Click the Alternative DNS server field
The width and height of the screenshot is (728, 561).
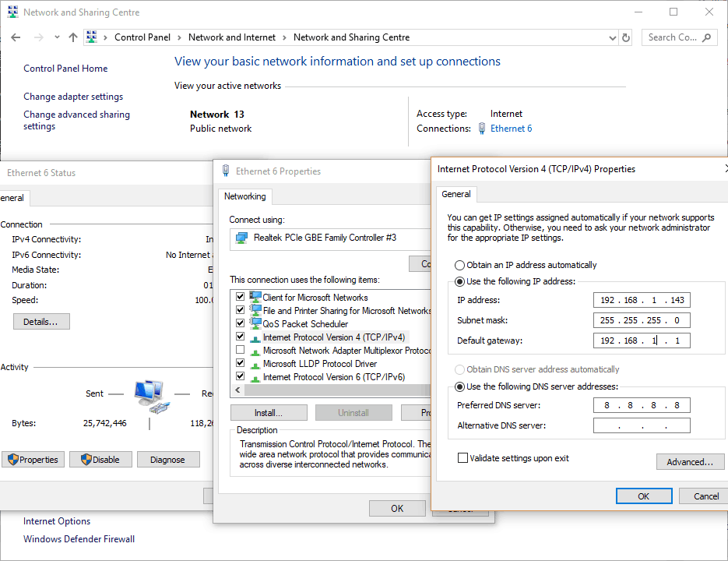click(641, 425)
